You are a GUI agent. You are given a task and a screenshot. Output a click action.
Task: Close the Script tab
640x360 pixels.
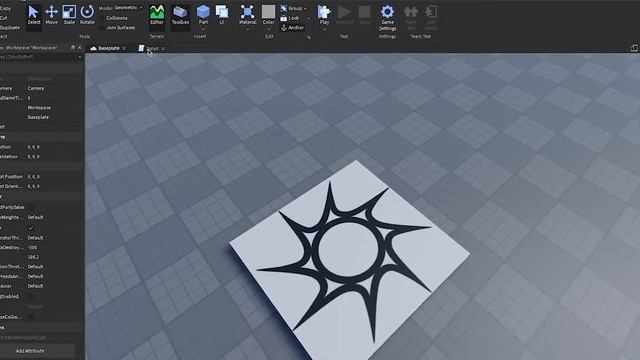(x=163, y=49)
